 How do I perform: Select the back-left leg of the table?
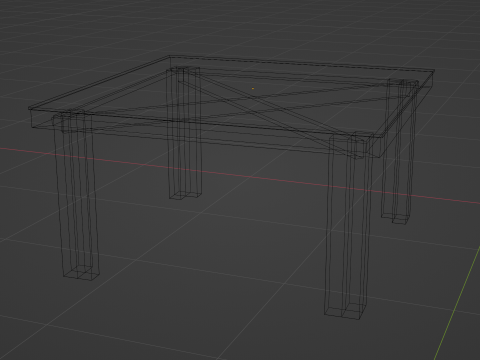tap(184, 133)
